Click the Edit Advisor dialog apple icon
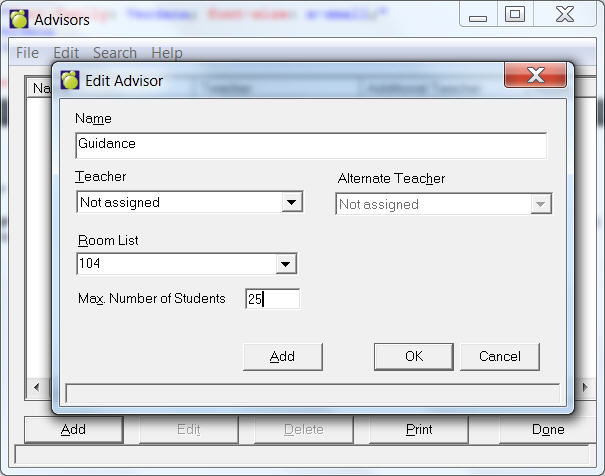This screenshot has height=476, width=605. tap(70, 81)
